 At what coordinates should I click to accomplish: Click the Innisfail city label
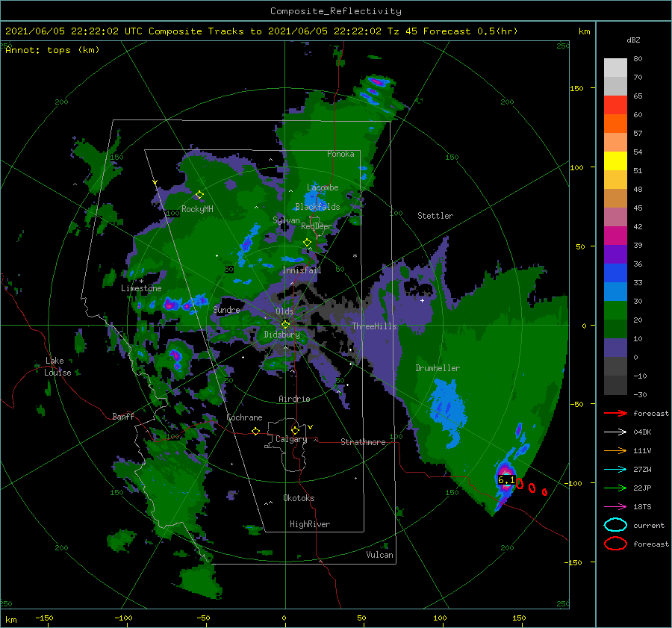[x=302, y=270]
